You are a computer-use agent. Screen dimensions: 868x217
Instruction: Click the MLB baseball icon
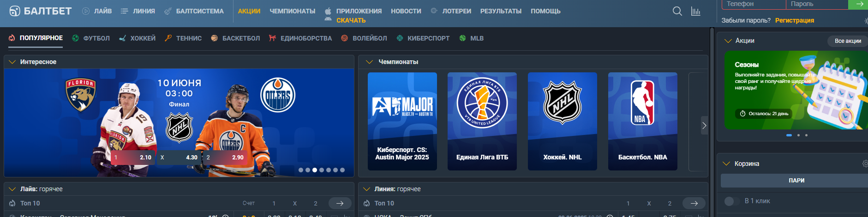pos(462,38)
